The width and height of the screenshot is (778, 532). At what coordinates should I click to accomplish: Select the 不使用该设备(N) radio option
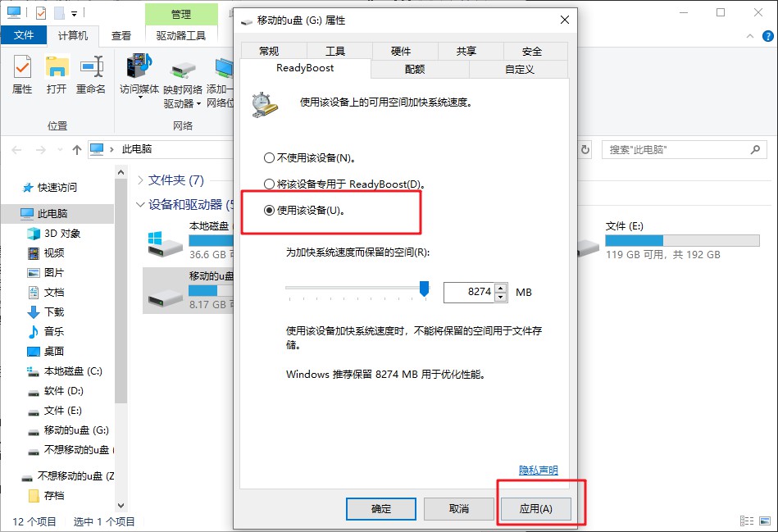[x=269, y=158]
